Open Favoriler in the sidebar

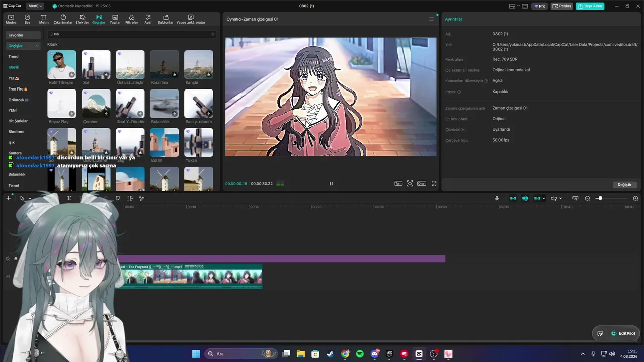click(x=23, y=35)
